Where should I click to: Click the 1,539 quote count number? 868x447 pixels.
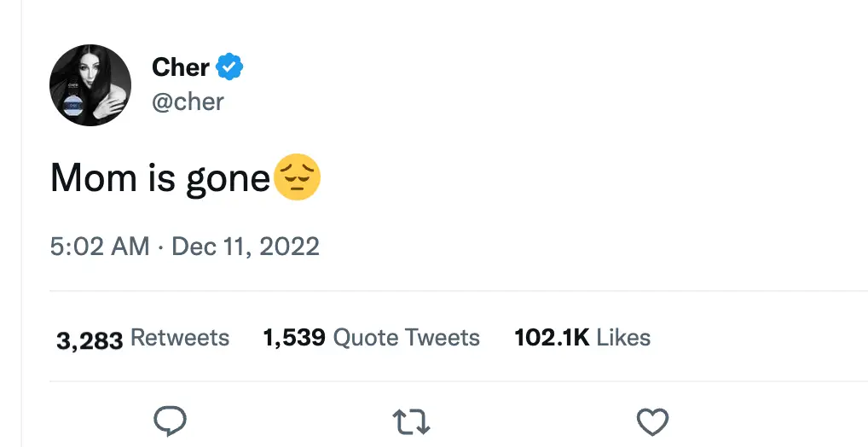point(294,338)
